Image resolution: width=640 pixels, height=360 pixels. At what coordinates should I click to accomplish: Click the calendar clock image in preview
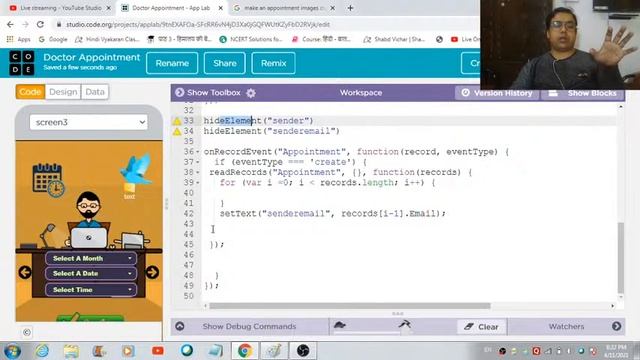pos(48,180)
